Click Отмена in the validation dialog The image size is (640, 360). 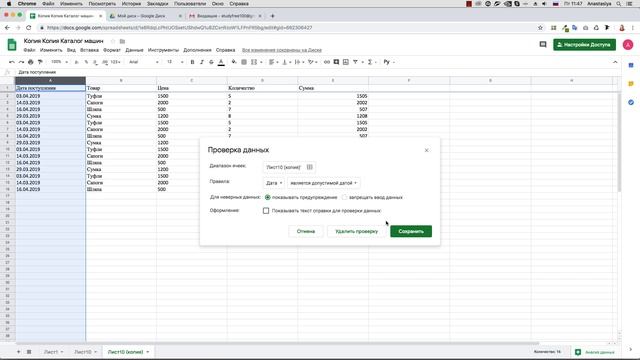(306, 231)
